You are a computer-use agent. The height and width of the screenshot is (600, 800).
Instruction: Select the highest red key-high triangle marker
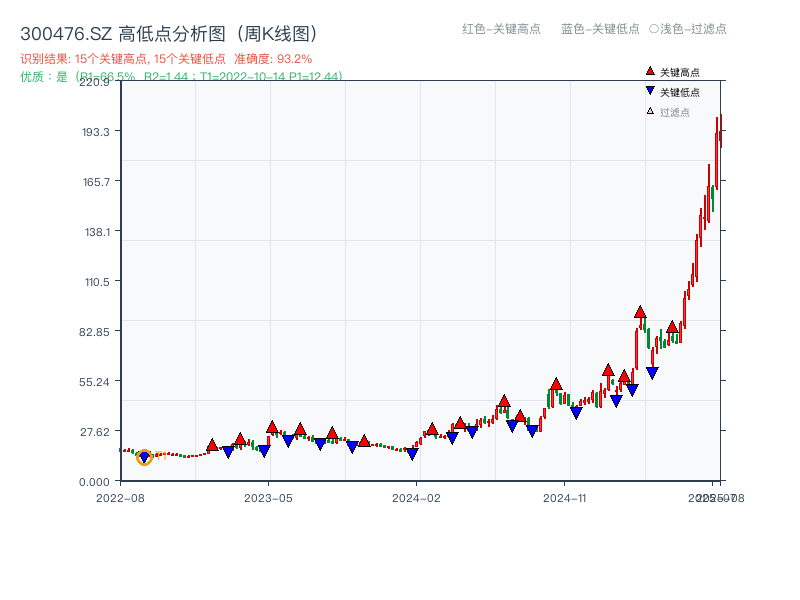[640, 312]
